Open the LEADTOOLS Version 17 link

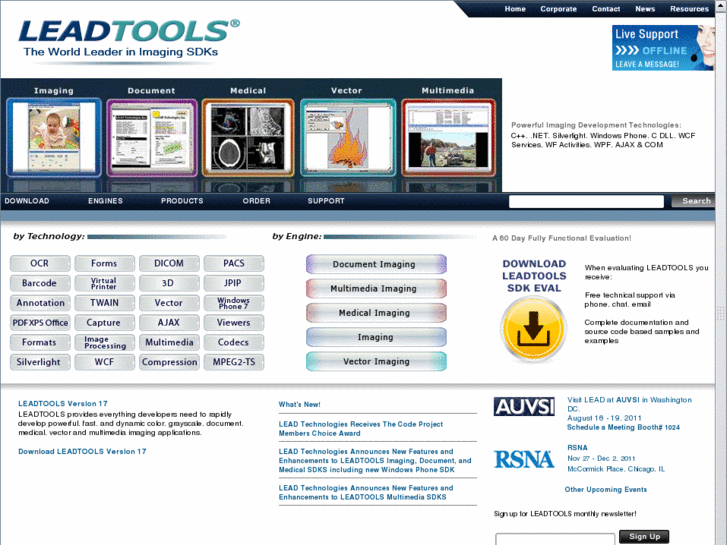[x=63, y=404]
